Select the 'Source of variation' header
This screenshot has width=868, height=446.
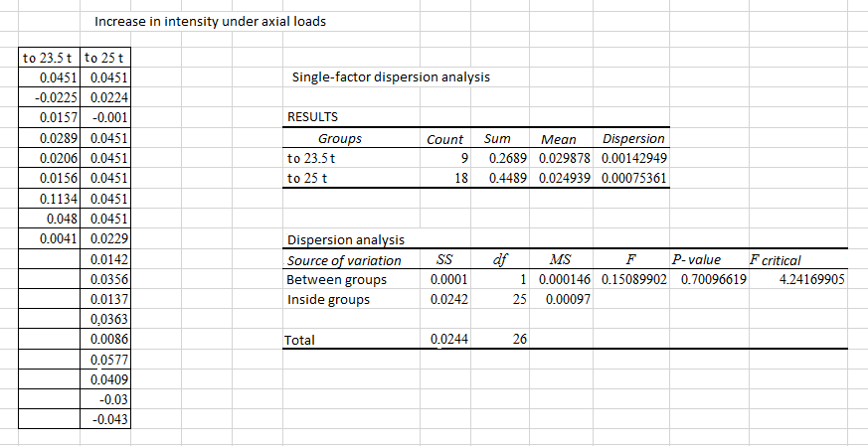pyautogui.click(x=344, y=260)
